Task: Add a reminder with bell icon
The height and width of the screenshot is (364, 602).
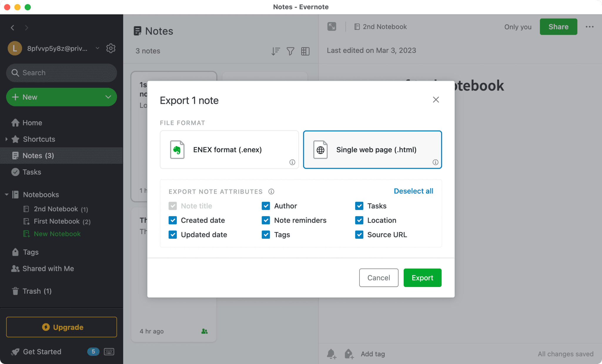Action: [x=332, y=354]
